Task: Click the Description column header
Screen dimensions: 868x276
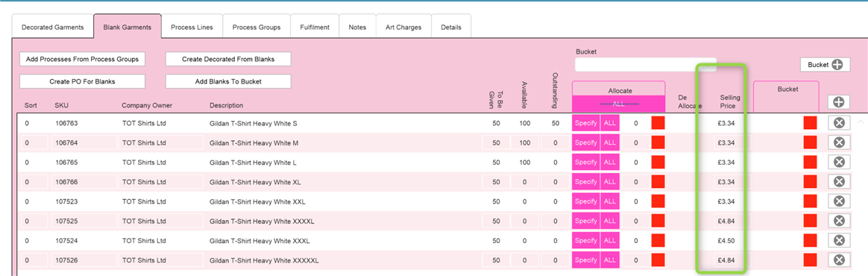Action: pos(226,105)
